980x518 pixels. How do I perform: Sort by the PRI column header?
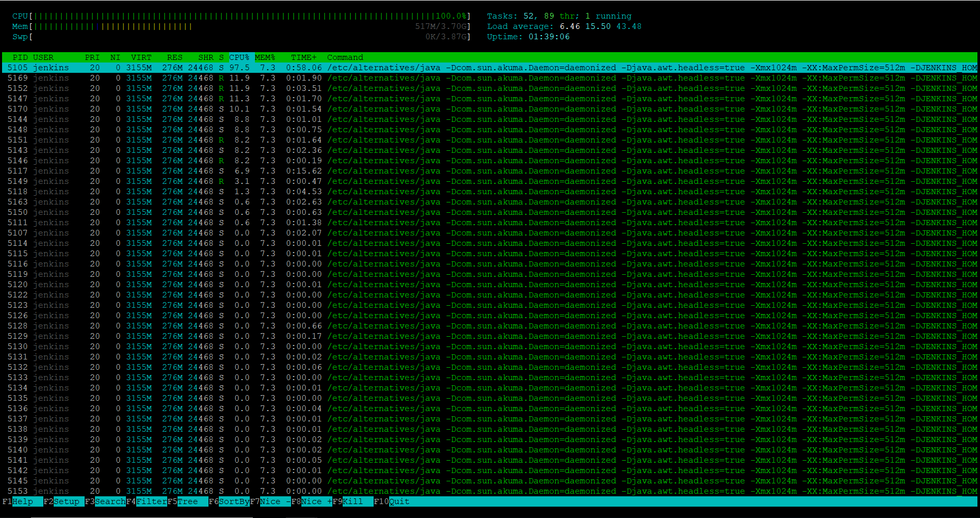coord(92,57)
